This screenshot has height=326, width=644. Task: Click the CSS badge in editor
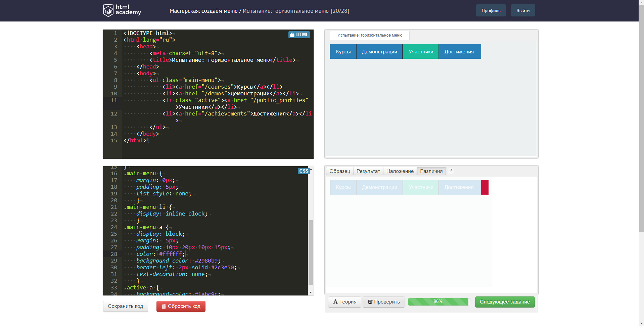coord(304,171)
